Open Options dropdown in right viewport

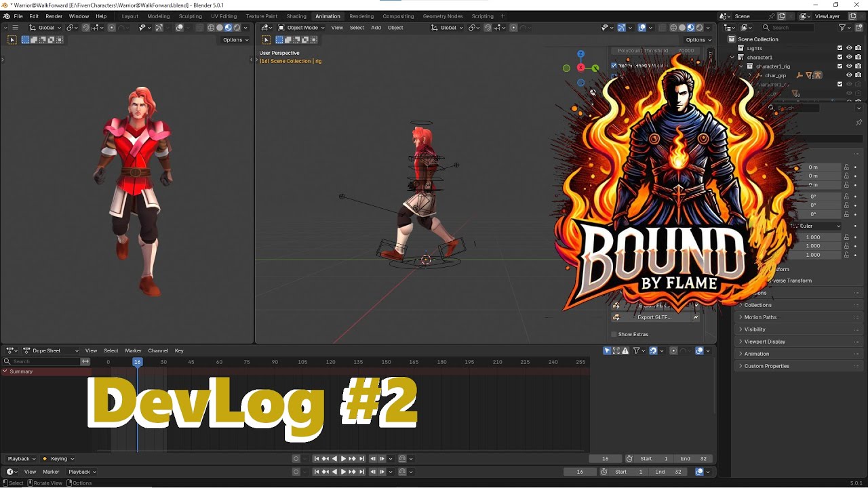point(698,40)
